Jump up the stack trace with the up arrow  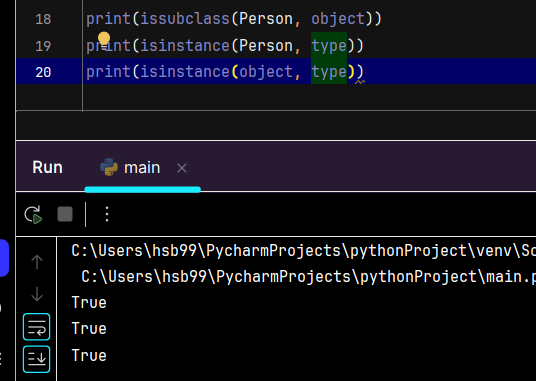pos(37,262)
